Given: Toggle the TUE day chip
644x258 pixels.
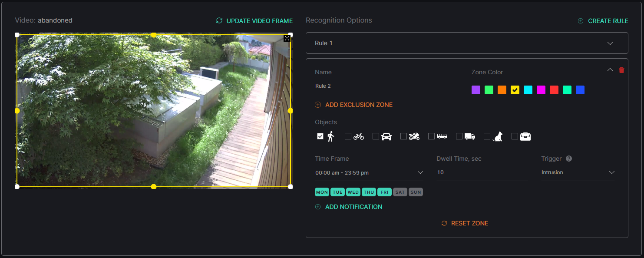Looking at the screenshot, I should tap(338, 192).
